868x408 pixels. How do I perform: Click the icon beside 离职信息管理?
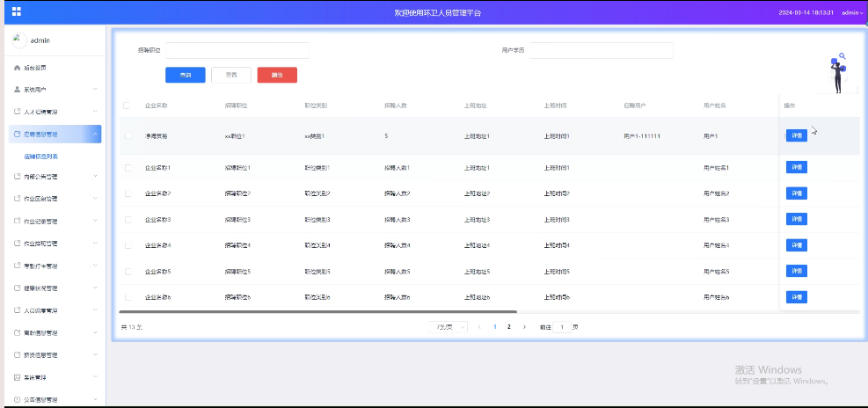[17, 332]
